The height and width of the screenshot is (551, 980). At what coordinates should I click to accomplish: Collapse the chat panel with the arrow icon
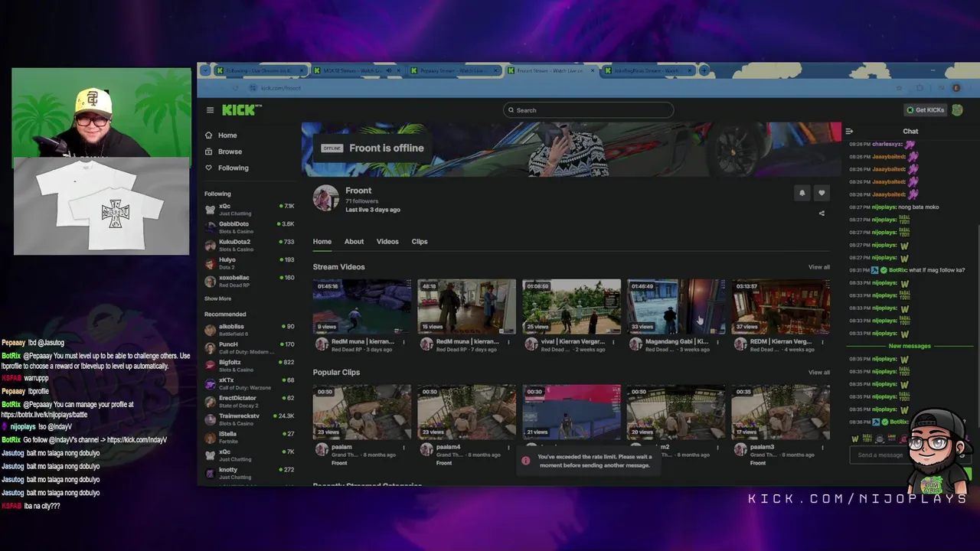pos(849,132)
